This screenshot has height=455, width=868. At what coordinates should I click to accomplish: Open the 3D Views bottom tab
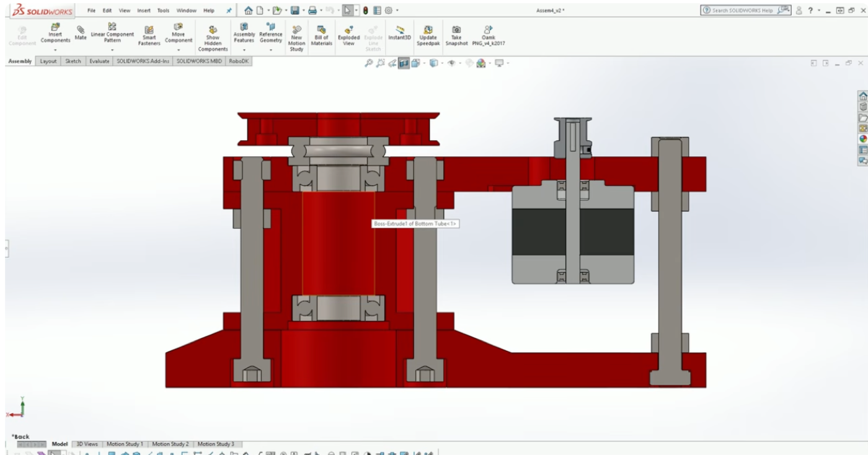[x=87, y=444]
